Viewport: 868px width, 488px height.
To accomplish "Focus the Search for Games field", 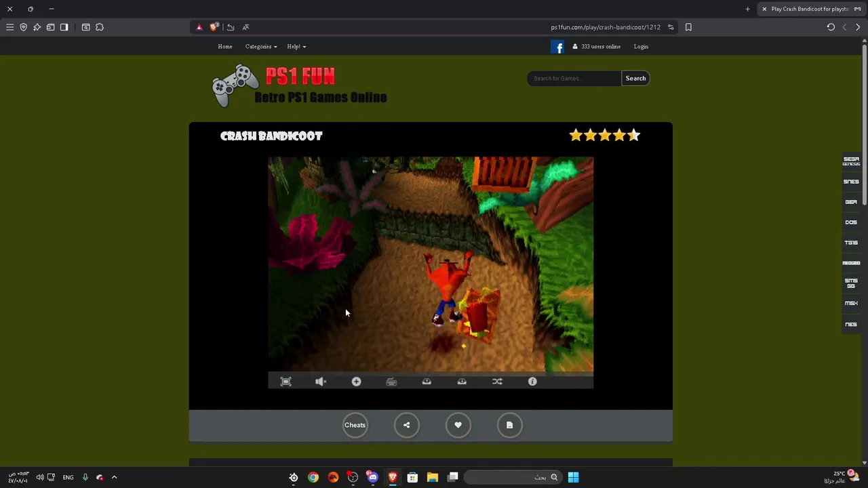I will [574, 78].
